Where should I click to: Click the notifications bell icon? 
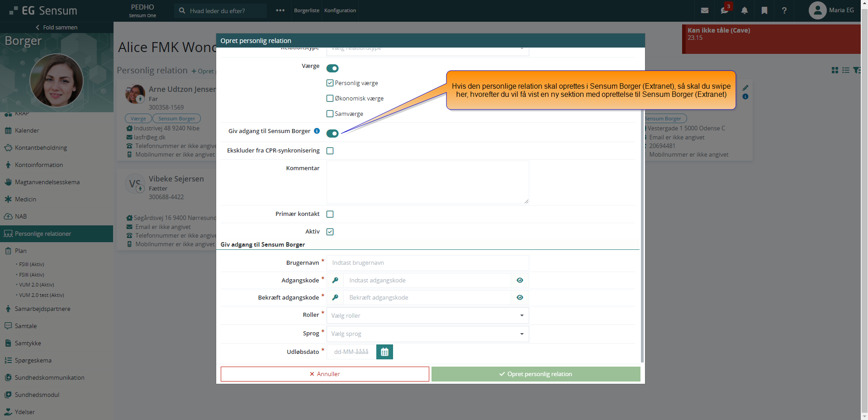pos(744,10)
